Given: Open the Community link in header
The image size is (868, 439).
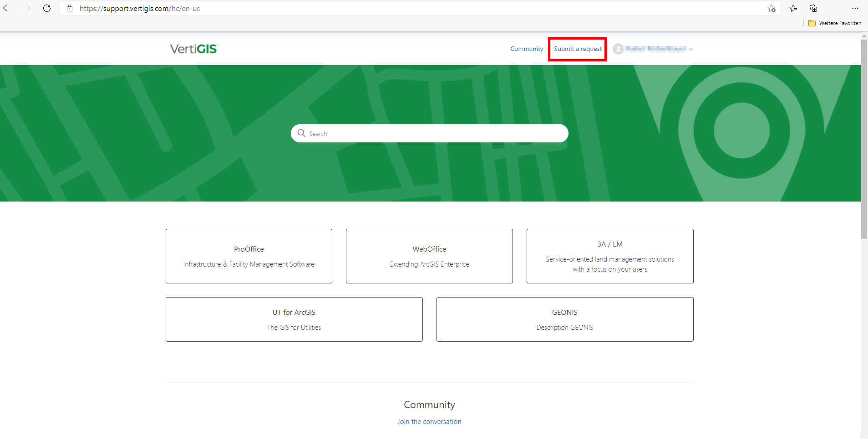Looking at the screenshot, I should click(x=527, y=49).
